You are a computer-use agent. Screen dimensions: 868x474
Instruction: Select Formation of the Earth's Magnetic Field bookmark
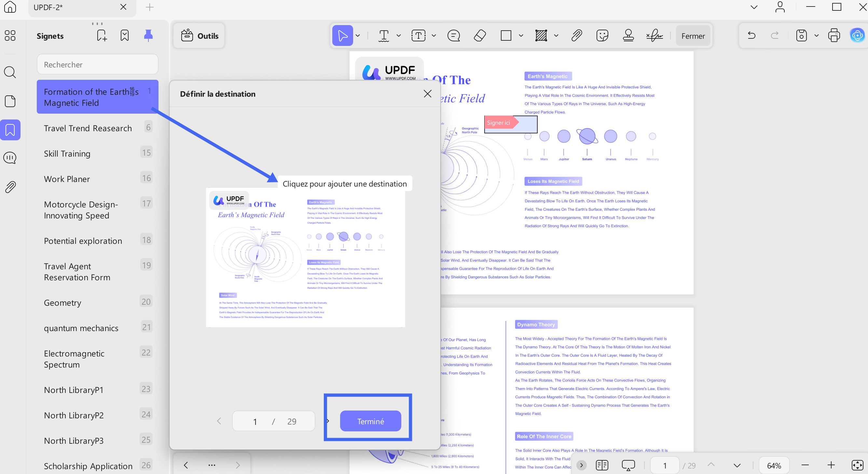click(97, 97)
